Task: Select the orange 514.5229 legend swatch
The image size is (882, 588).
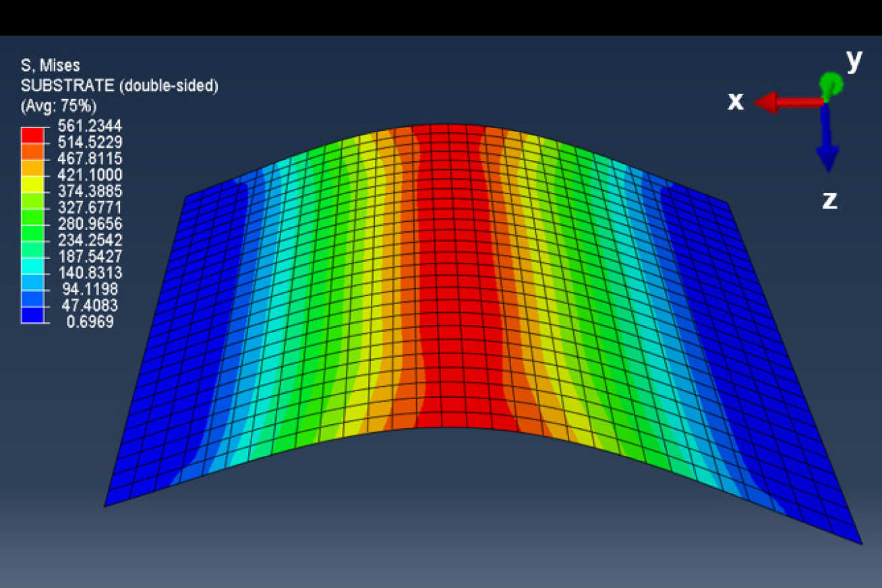Action: (31, 150)
